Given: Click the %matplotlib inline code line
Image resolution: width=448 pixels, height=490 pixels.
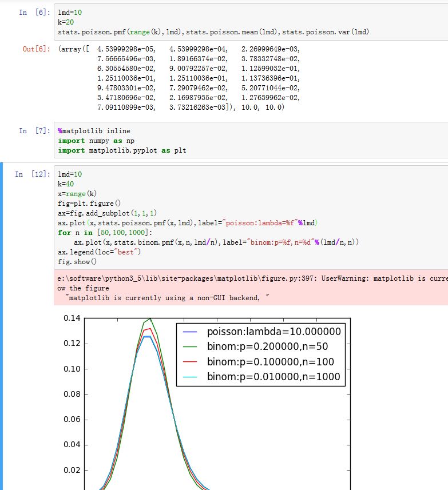Looking at the screenshot, I should click(x=94, y=131).
